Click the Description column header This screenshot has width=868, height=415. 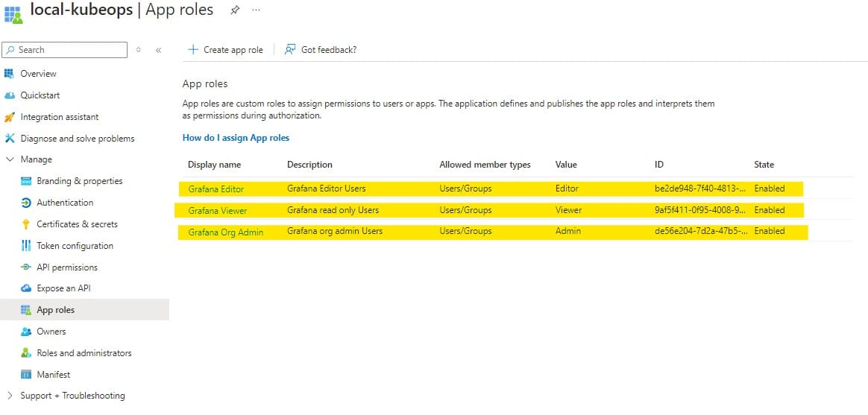click(309, 165)
